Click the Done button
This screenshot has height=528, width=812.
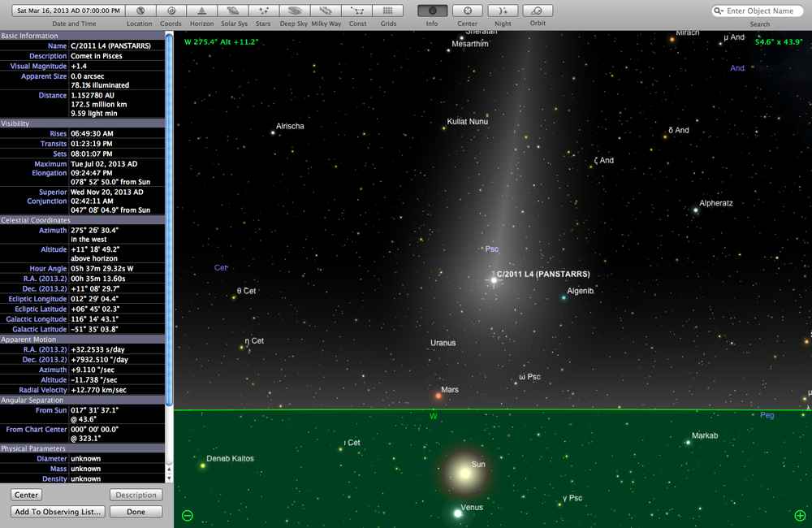pyautogui.click(x=136, y=512)
